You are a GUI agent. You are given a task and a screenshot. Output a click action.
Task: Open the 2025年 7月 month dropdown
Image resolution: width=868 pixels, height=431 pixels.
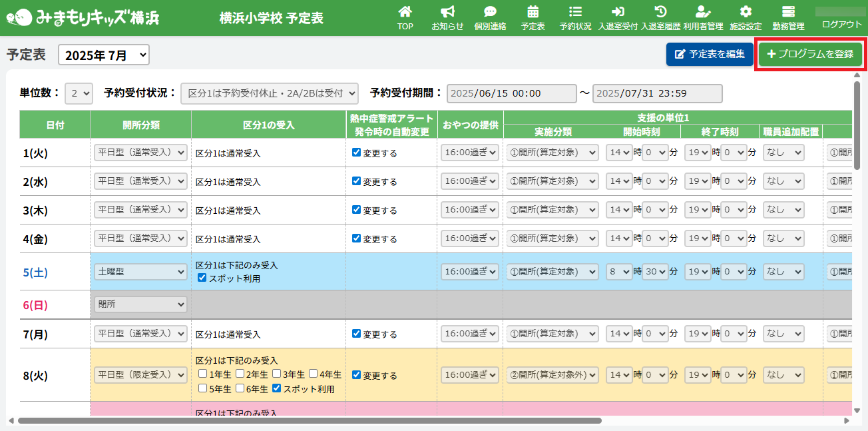tap(104, 55)
